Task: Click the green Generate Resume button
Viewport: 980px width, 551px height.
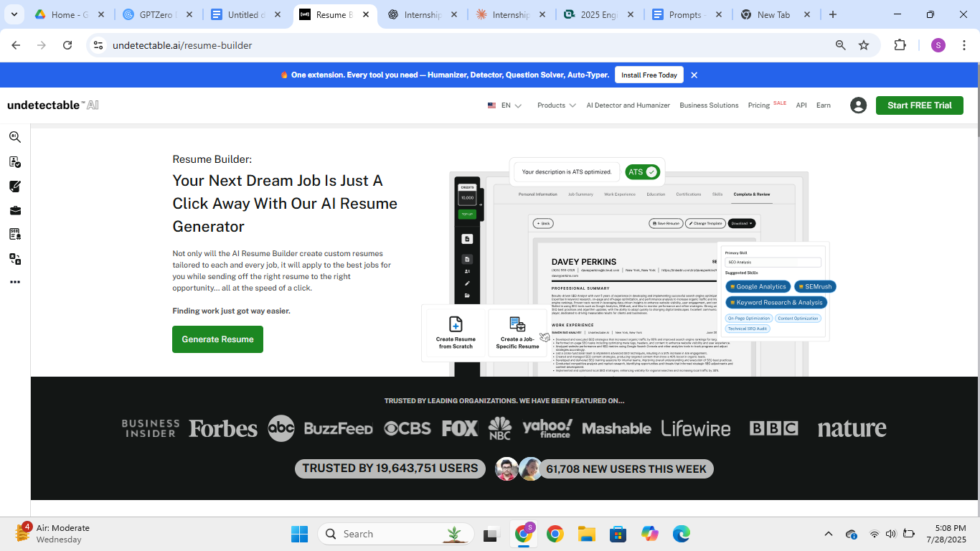Action: tap(217, 339)
